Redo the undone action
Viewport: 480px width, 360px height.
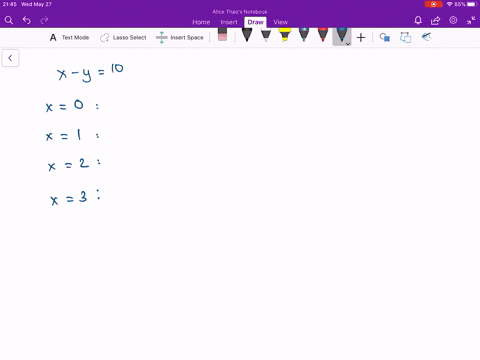(x=44, y=21)
